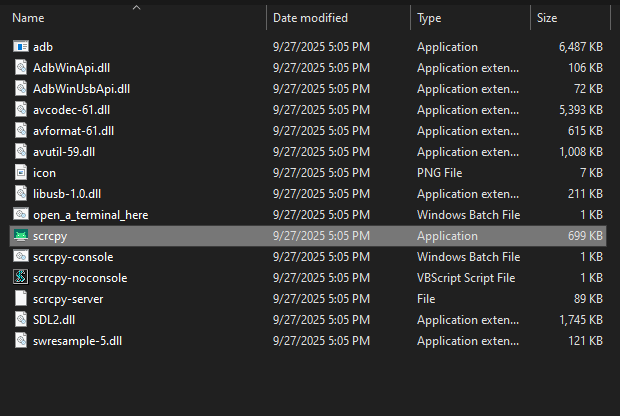
Task: Select the open_a_terminal_here file name
Action: point(91,215)
